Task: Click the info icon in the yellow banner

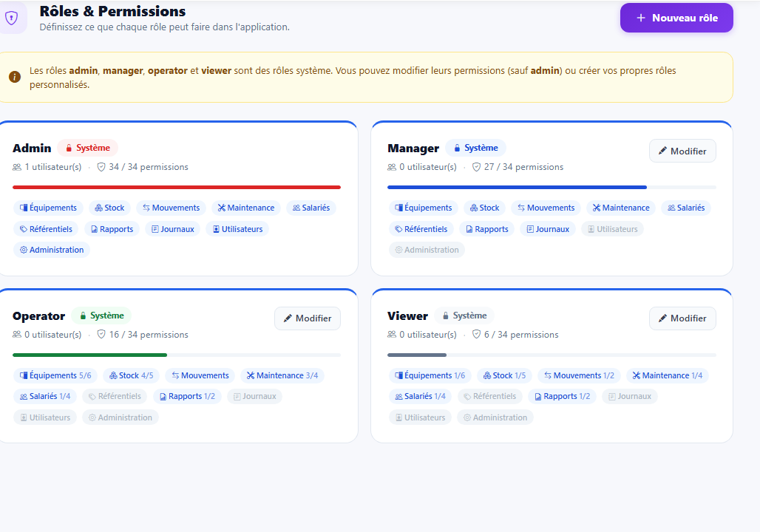Action: [15, 77]
